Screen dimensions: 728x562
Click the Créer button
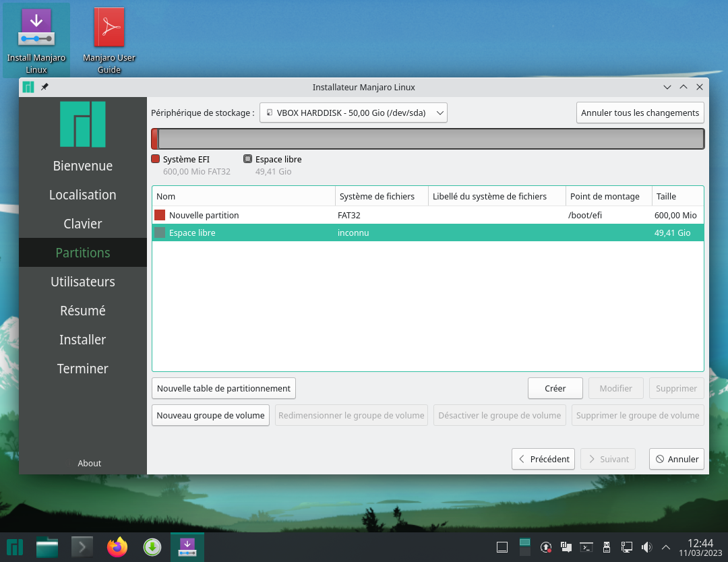click(555, 388)
